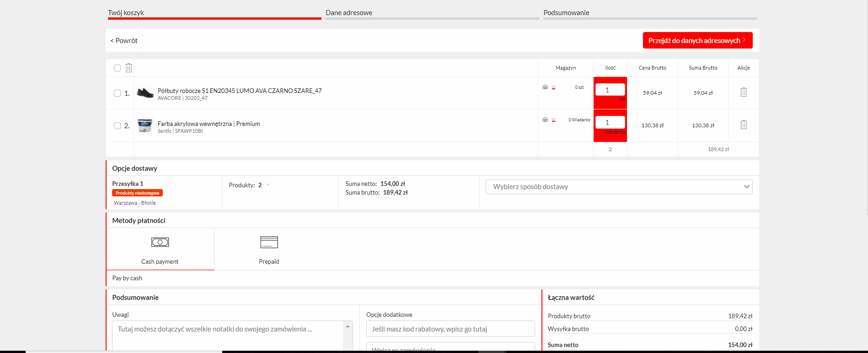The height and width of the screenshot is (353, 868).
Task: Go to the Podsumowanie step tab
Action: pyautogui.click(x=566, y=13)
